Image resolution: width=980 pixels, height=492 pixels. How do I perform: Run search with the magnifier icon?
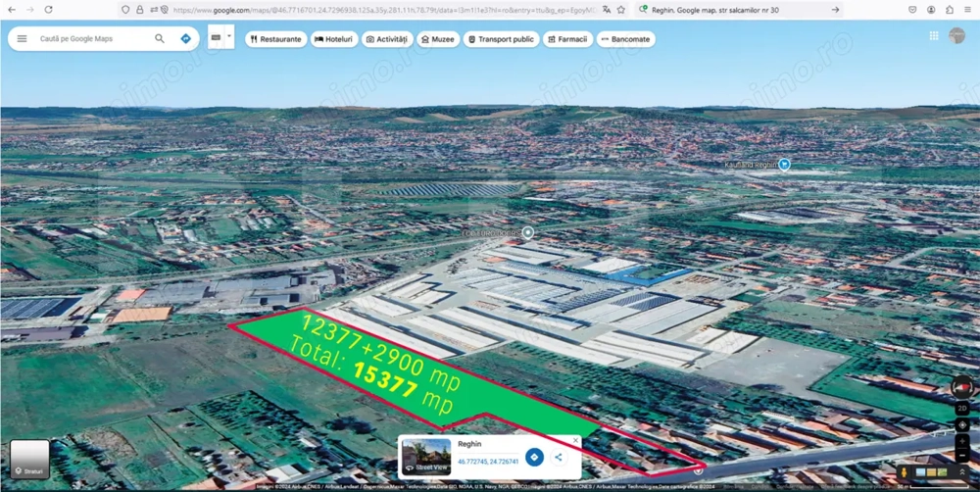[x=160, y=38]
